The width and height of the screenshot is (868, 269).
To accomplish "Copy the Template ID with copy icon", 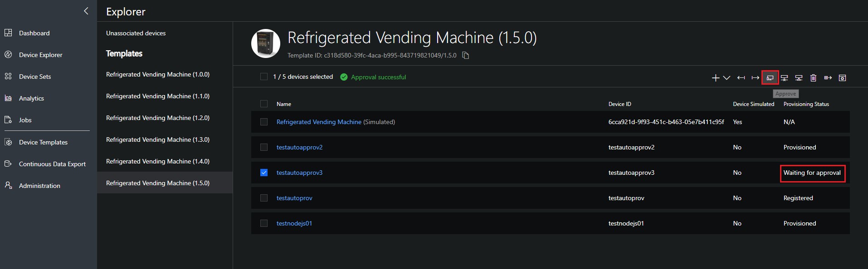I will point(465,55).
